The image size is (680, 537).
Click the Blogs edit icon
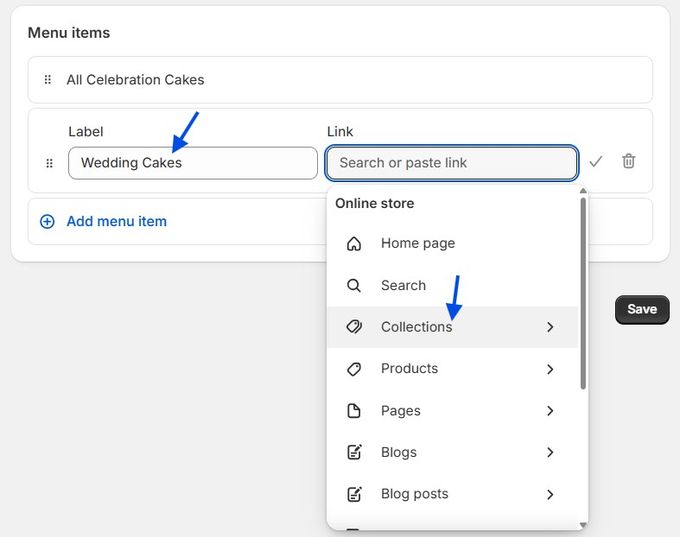[x=354, y=452]
